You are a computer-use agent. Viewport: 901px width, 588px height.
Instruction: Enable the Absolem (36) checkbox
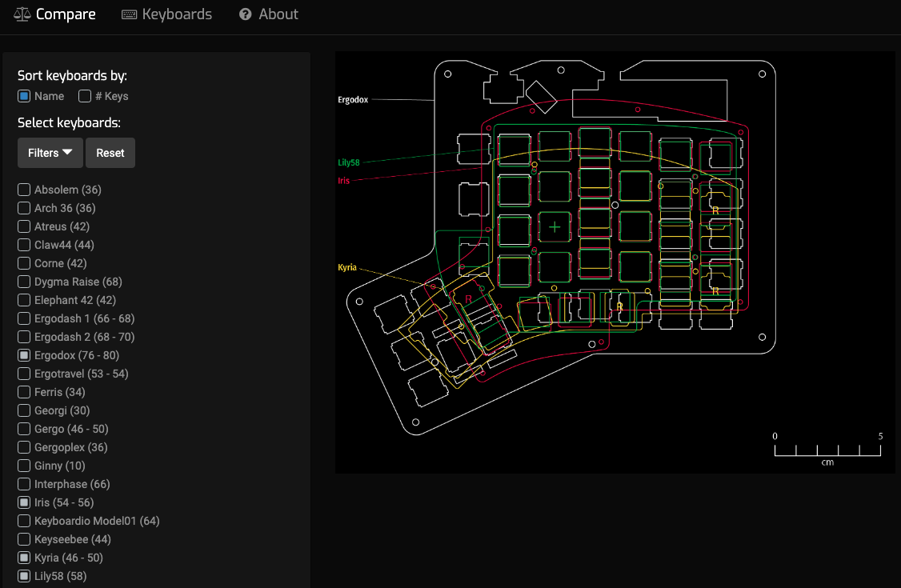(24, 190)
